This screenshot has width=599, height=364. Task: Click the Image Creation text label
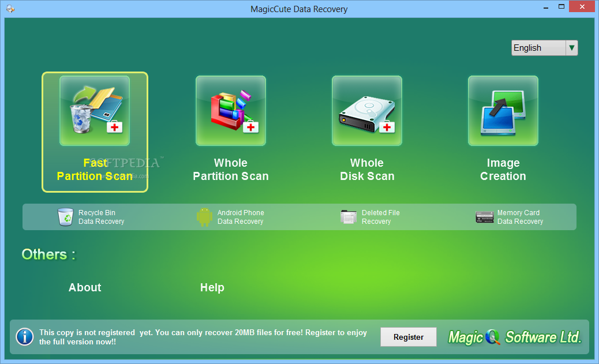coord(503,170)
